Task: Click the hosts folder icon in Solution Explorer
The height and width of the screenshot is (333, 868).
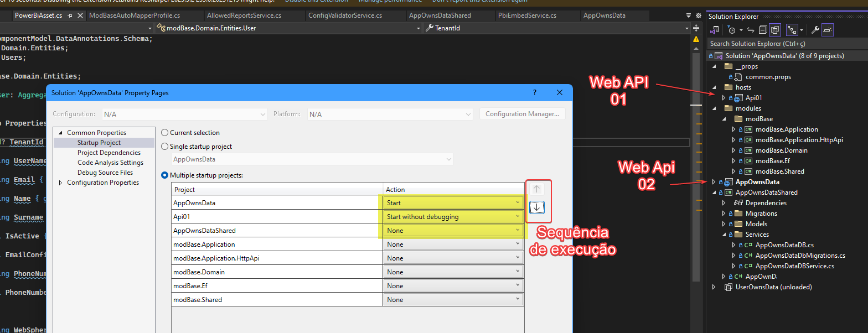Action: click(728, 87)
